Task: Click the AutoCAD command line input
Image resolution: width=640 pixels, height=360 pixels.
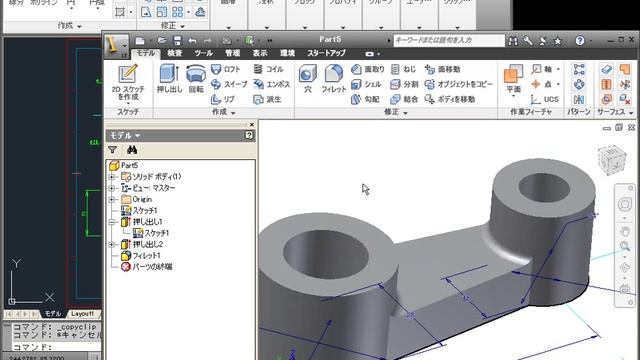Action: click(57, 347)
